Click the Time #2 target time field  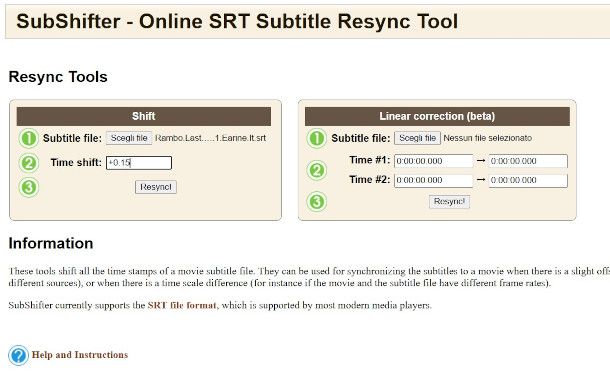click(x=528, y=180)
